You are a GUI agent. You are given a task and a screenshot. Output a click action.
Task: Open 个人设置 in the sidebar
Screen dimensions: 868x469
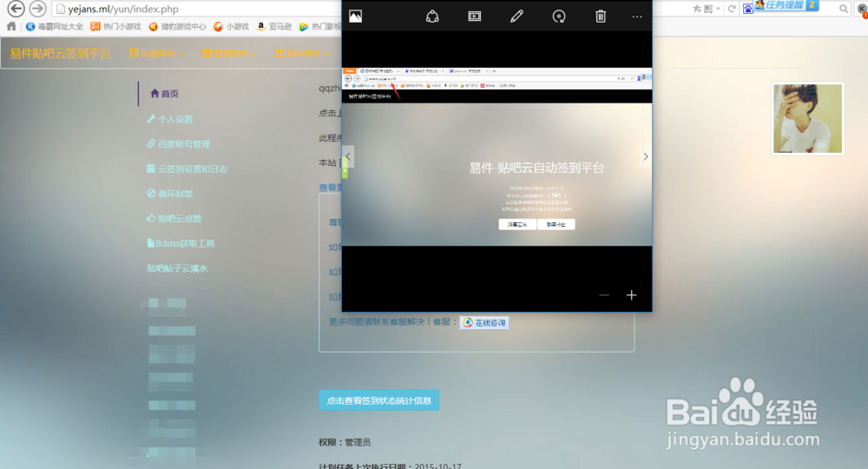point(170,119)
